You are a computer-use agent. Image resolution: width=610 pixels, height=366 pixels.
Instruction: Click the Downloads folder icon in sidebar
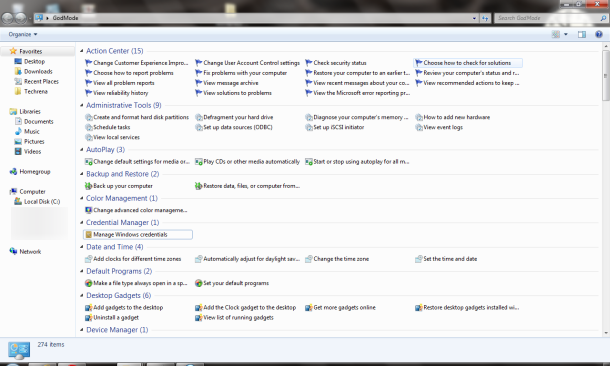coord(18,72)
